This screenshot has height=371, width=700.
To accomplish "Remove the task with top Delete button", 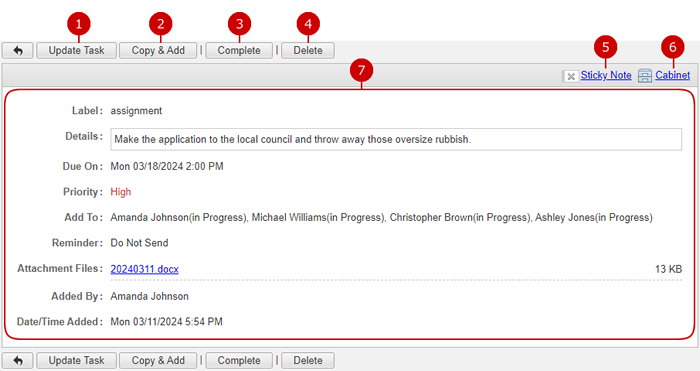I will pyautogui.click(x=308, y=50).
